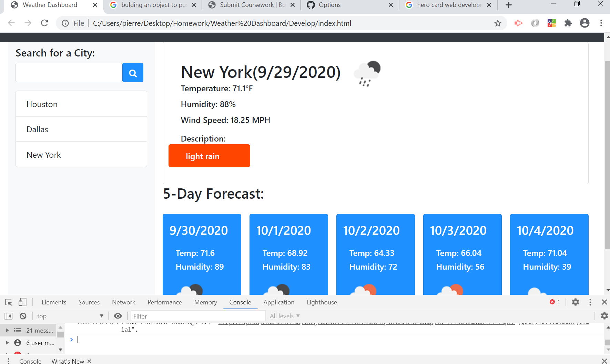Bookmark this page with the star icon
Image resolution: width=610 pixels, height=364 pixels.
[497, 23]
